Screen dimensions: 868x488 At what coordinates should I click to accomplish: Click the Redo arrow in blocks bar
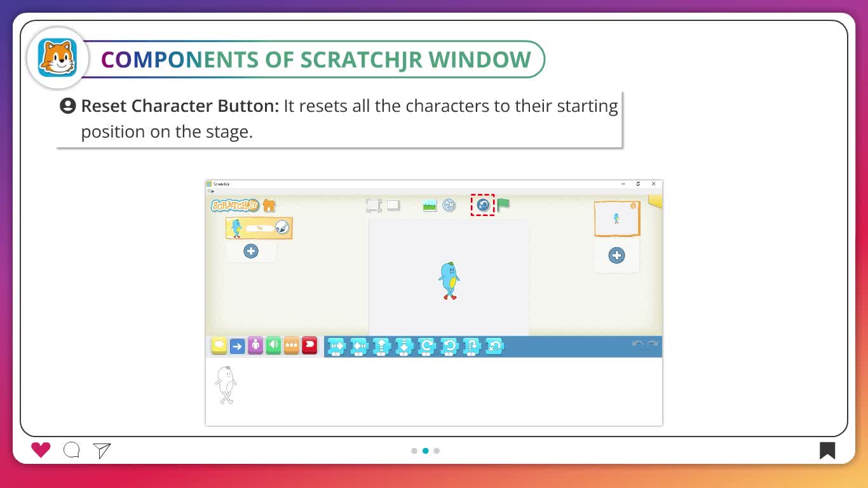coord(652,344)
